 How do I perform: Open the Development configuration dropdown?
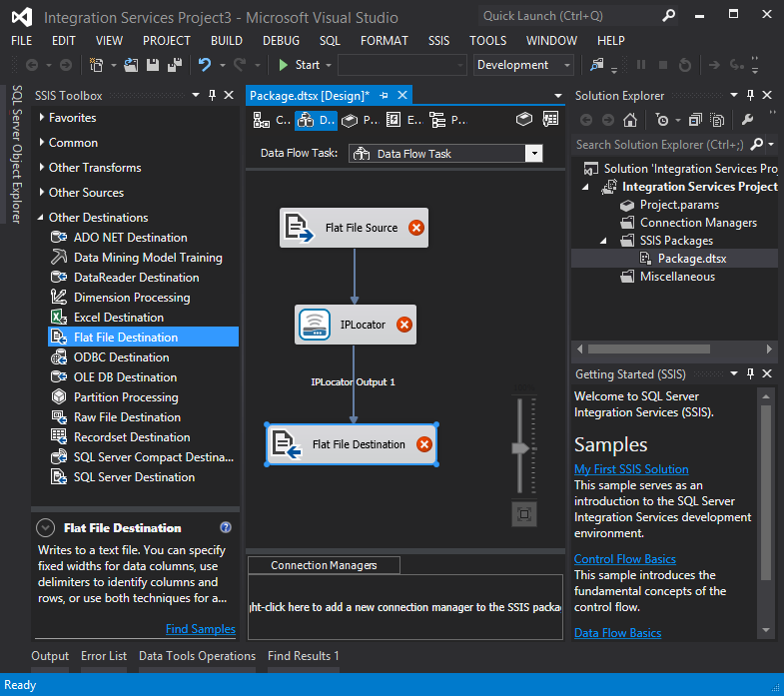pos(567,65)
